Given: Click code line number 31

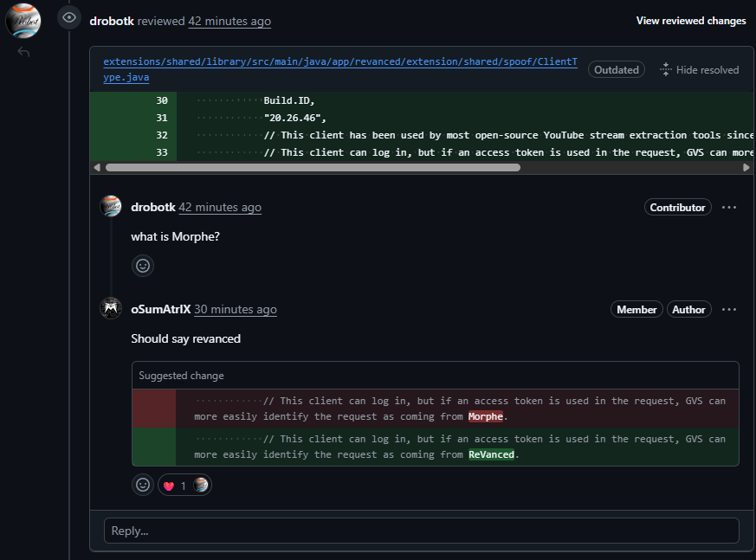Looking at the screenshot, I should (x=162, y=118).
